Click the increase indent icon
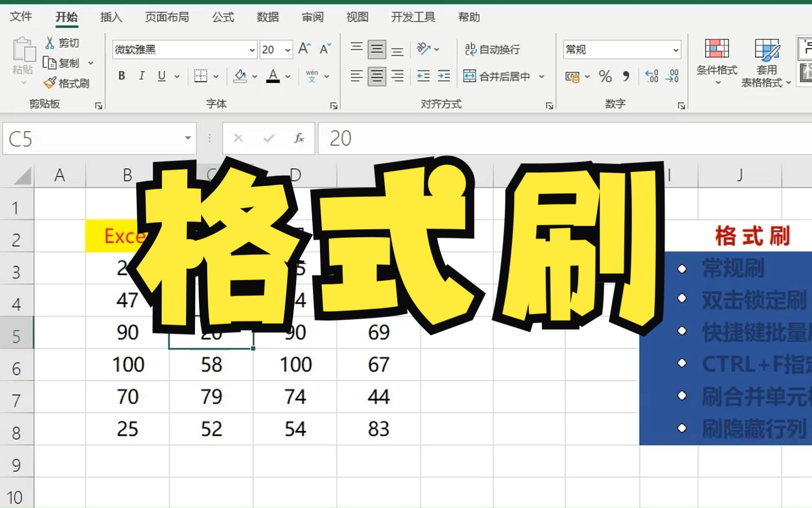Screen dimensions: 812x508 pos(444,76)
